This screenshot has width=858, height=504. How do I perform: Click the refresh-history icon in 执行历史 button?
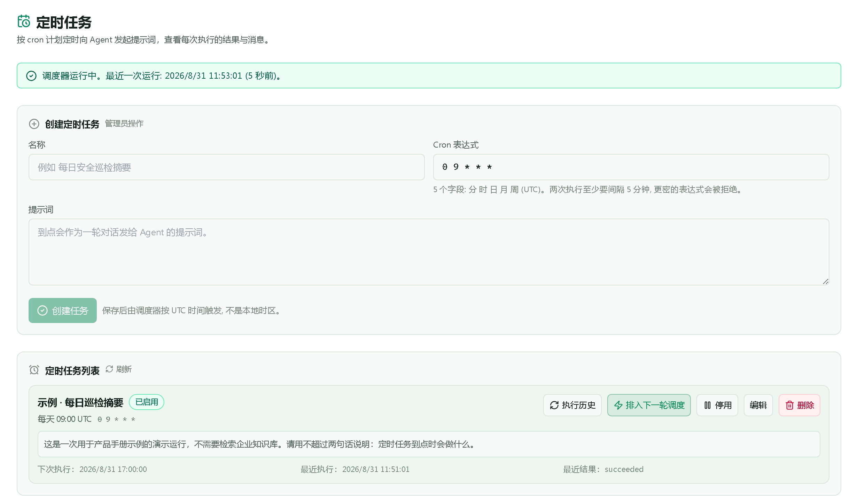point(554,405)
